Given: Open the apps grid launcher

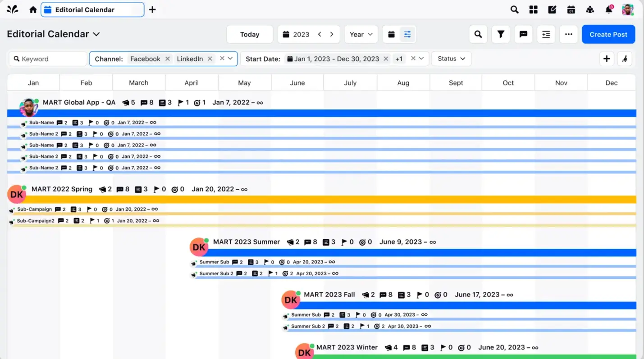Looking at the screenshot, I should 533,9.
